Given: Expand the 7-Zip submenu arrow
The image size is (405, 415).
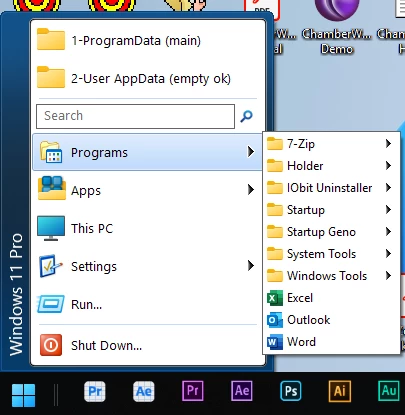Looking at the screenshot, I should 388,144.
